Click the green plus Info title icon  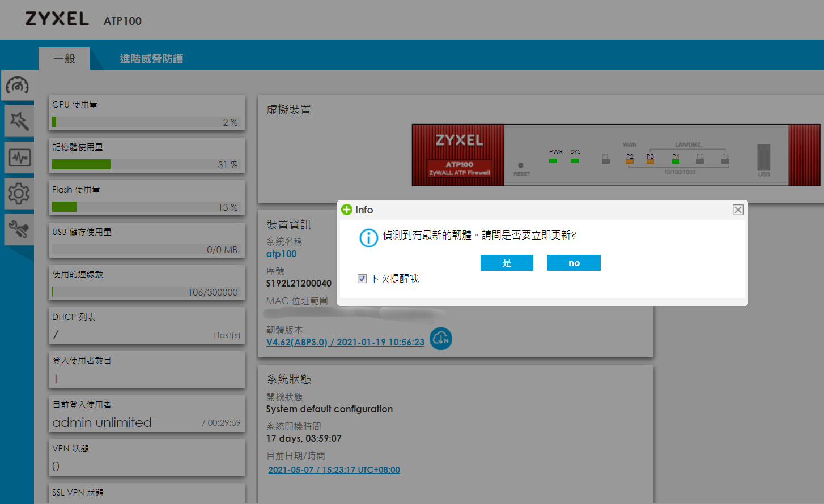coord(347,210)
